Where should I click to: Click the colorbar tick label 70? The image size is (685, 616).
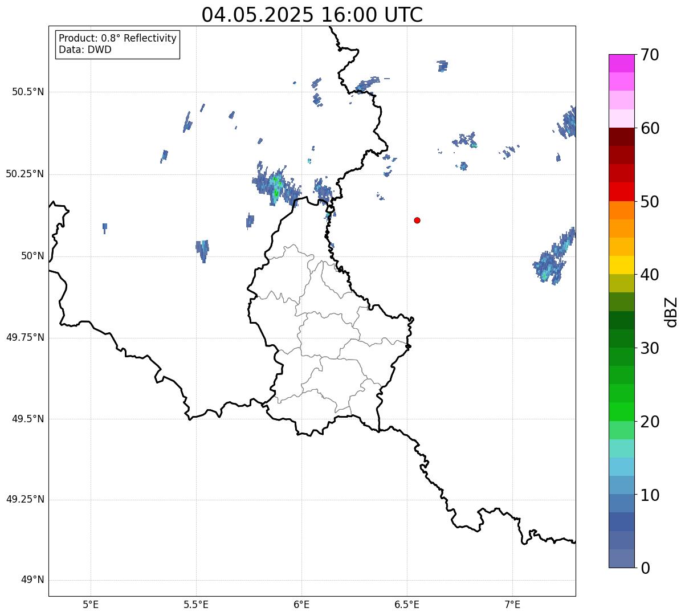650,55
